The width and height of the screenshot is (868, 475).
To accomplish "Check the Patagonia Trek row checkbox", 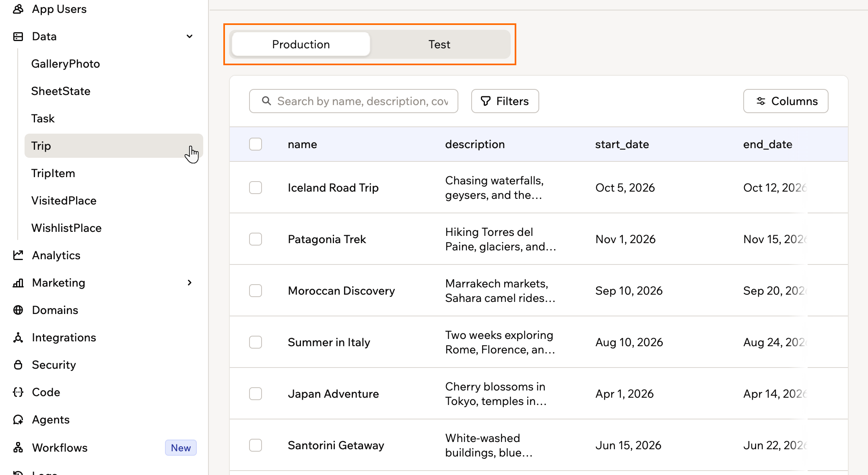I will [x=256, y=239].
